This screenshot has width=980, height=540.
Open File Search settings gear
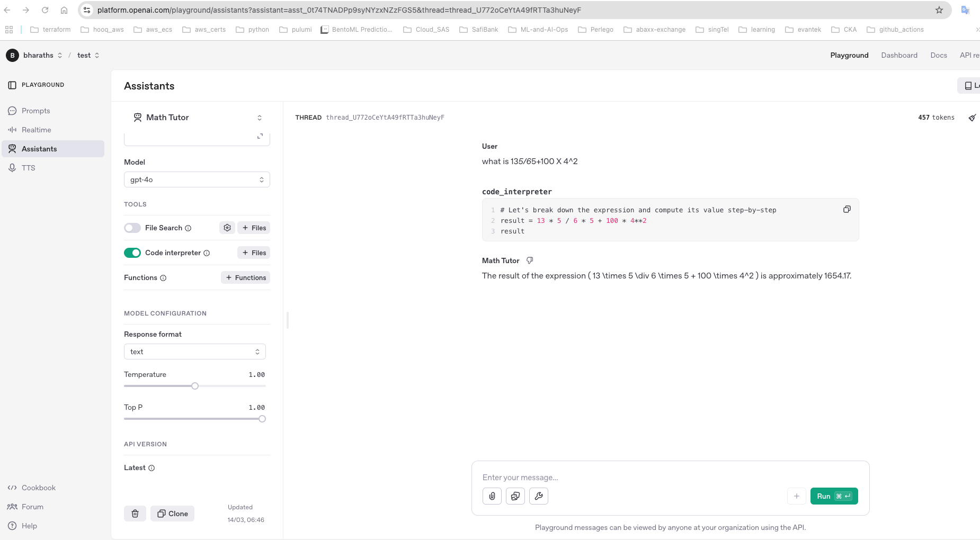click(x=227, y=228)
